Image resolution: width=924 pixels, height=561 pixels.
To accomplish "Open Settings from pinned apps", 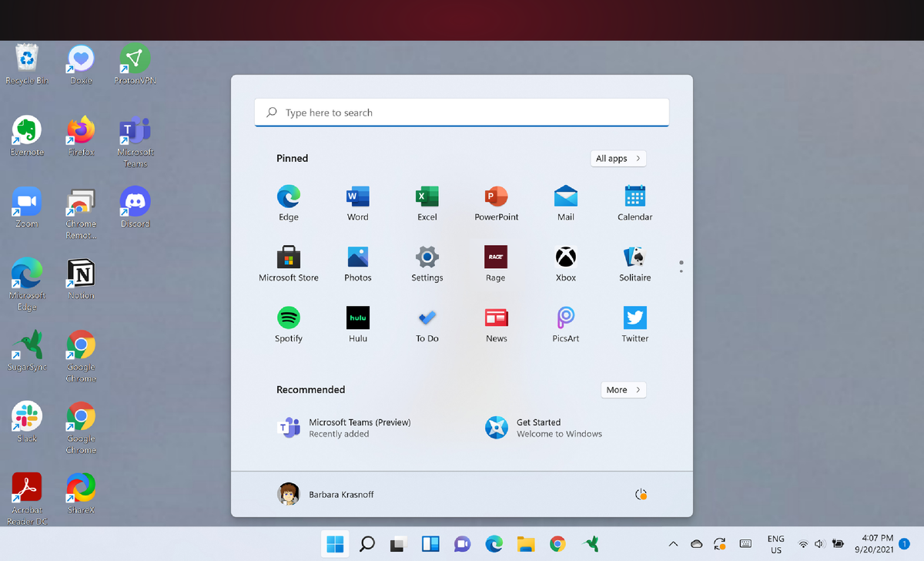I will click(x=427, y=264).
